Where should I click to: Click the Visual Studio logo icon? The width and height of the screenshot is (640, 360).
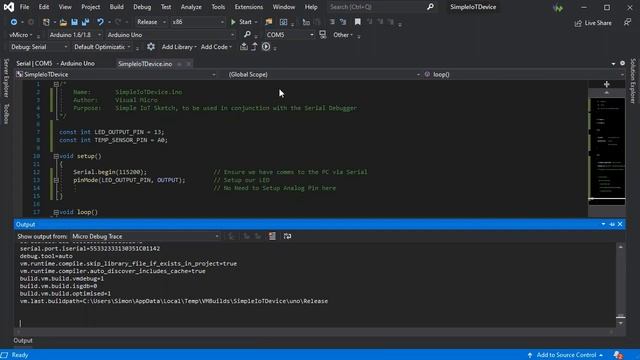9,7
